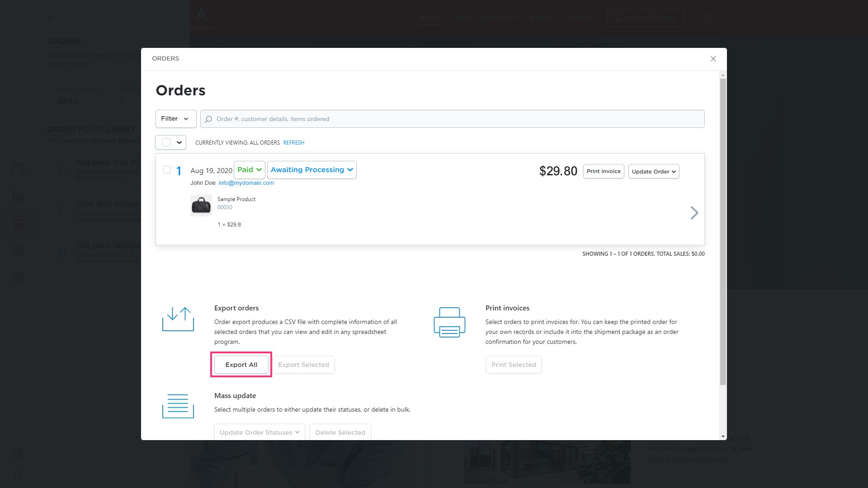Click the cart icon in the website header
Viewport: 868px width, 488px height.
coord(708,19)
